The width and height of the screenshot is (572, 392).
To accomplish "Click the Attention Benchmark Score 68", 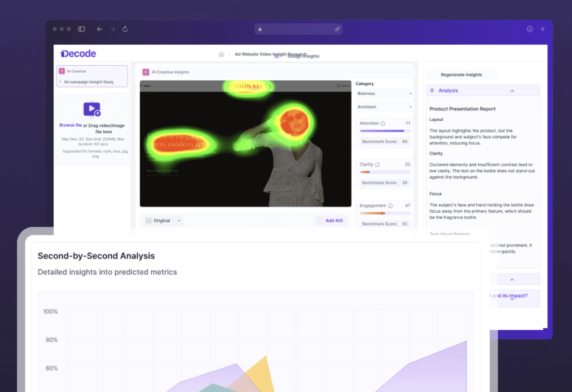I will pos(385,142).
